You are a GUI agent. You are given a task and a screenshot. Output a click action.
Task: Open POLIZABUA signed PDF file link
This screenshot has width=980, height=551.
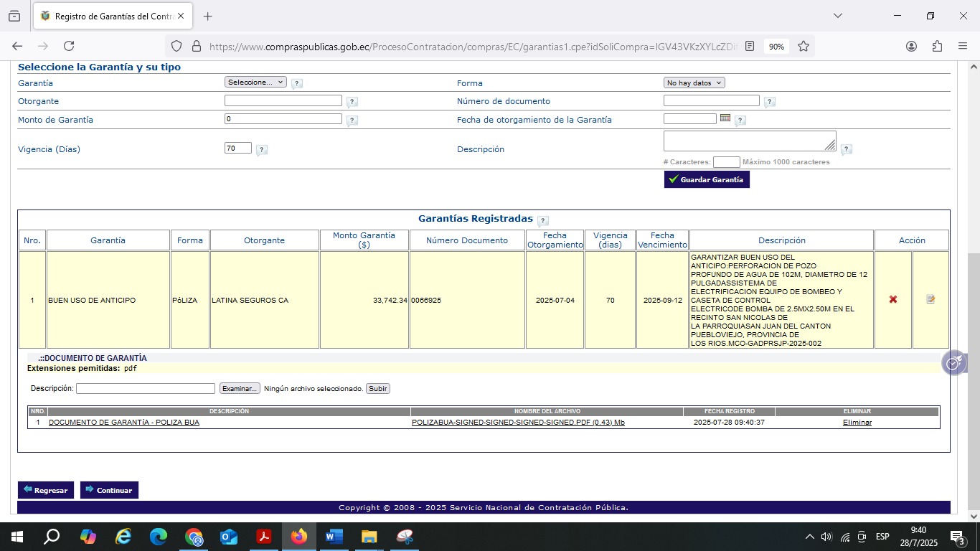point(517,423)
